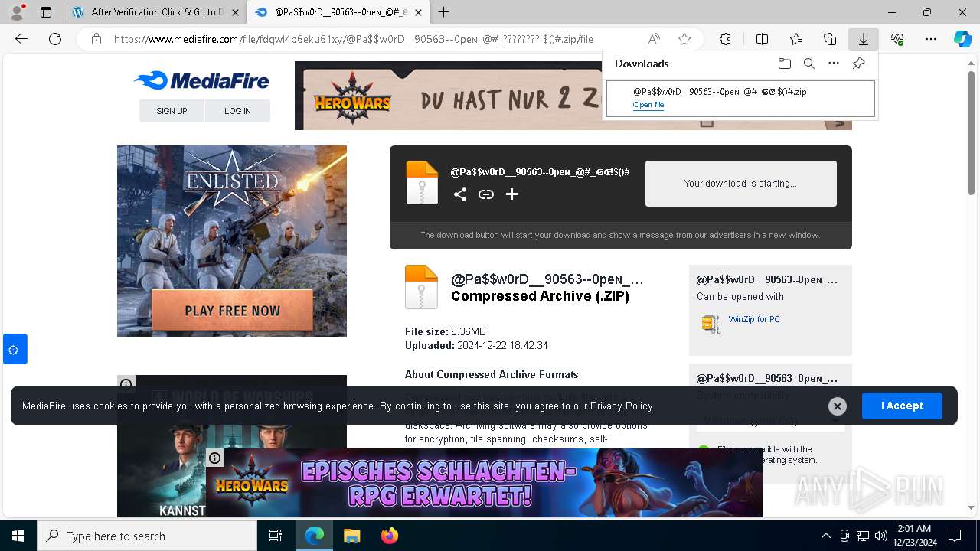Open File Explorer from the taskbar
The width and height of the screenshot is (980, 551).
coord(351,536)
